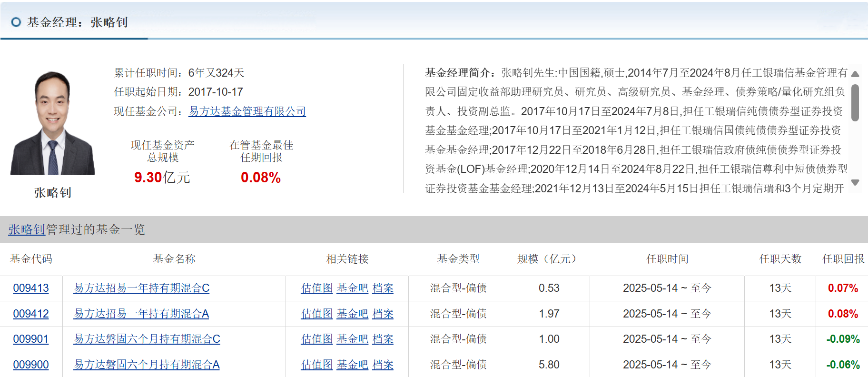Click the 基金类型 column header

(x=458, y=259)
